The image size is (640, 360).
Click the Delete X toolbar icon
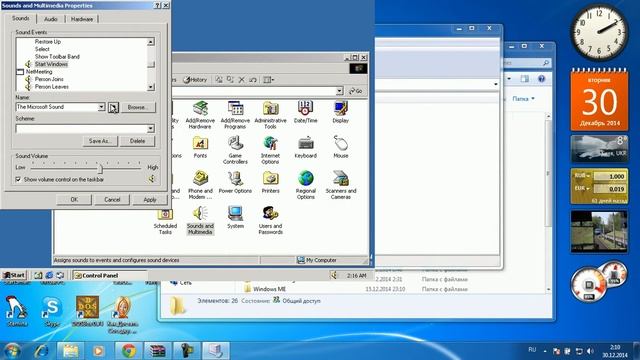pyautogui.click(x=241, y=80)
